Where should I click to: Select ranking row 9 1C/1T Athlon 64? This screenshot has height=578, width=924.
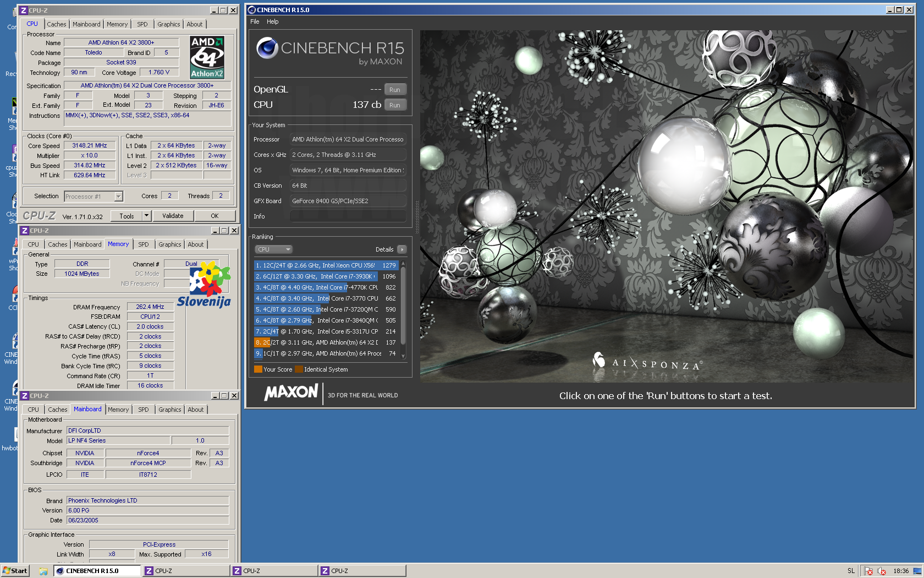pos(326,353)
